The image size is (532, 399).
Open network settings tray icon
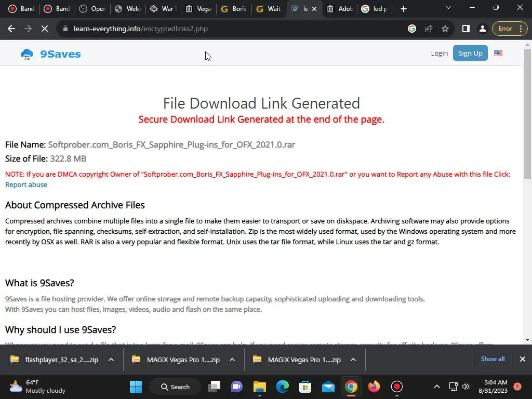453,387
